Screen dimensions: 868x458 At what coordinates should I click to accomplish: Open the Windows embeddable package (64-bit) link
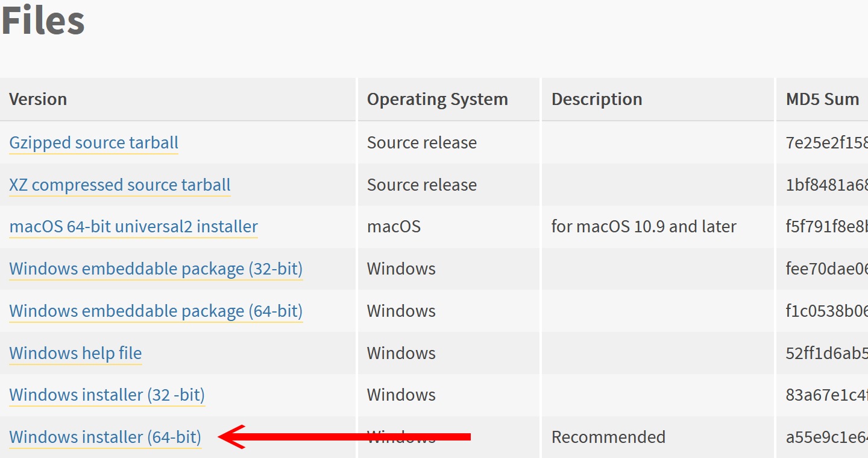pos(155,311)
